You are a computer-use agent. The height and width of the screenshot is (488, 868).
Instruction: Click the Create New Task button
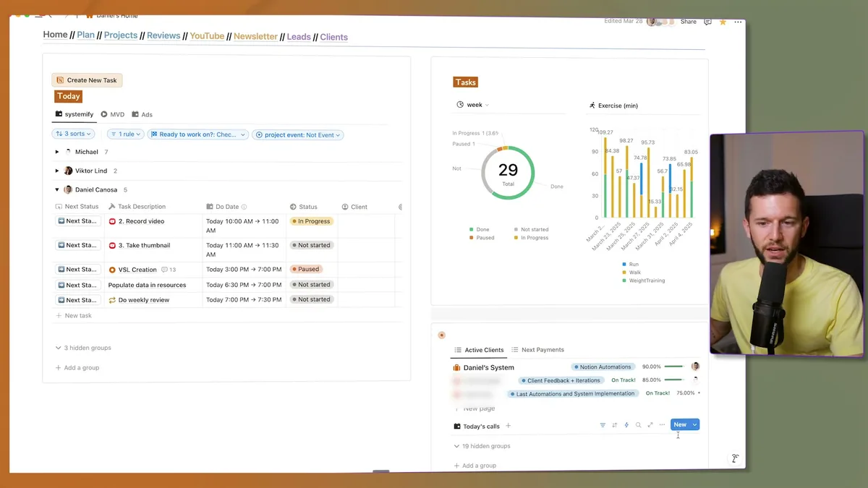coord(87,80)
